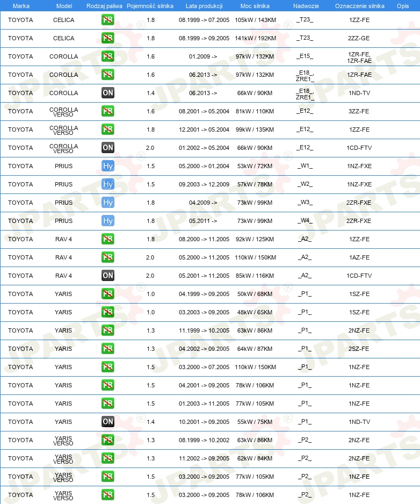Click the Nadwozie column header
This screenshot has width=420, height=504.
pos(306,6)
